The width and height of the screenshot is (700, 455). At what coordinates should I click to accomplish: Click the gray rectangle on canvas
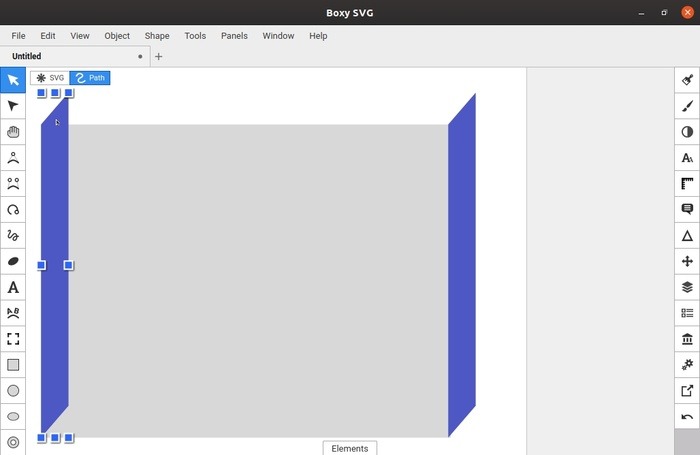click(258, 280)
